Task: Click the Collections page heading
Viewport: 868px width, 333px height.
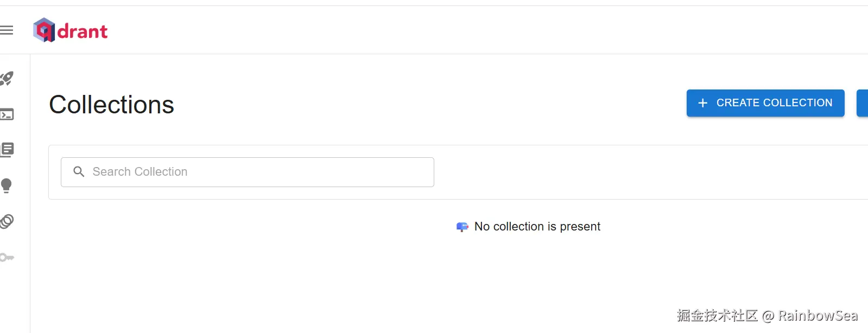Action: click(x=111, y=105)
